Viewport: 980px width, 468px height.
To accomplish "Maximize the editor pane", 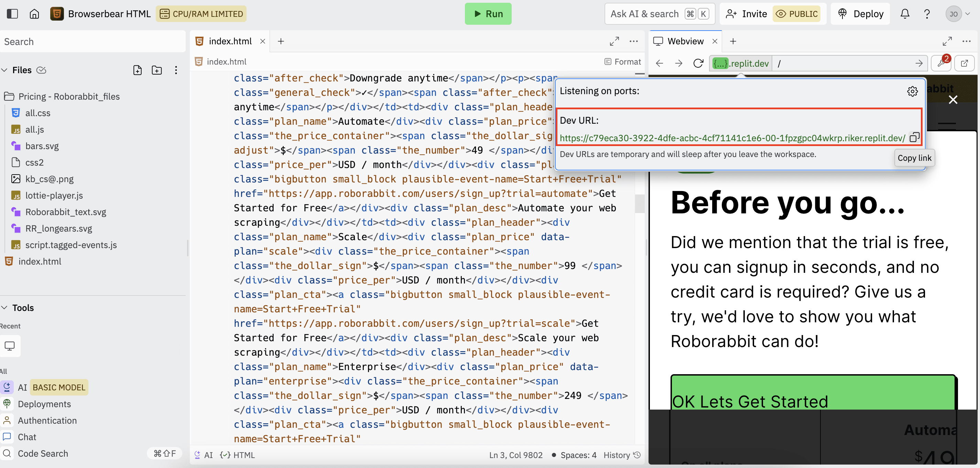I will [614, 41].
